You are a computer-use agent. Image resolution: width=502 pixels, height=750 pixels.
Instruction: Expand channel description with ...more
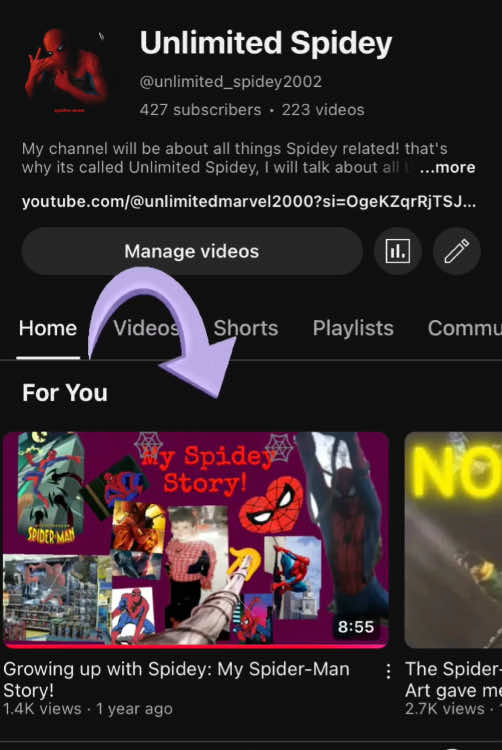pos(447,167)
